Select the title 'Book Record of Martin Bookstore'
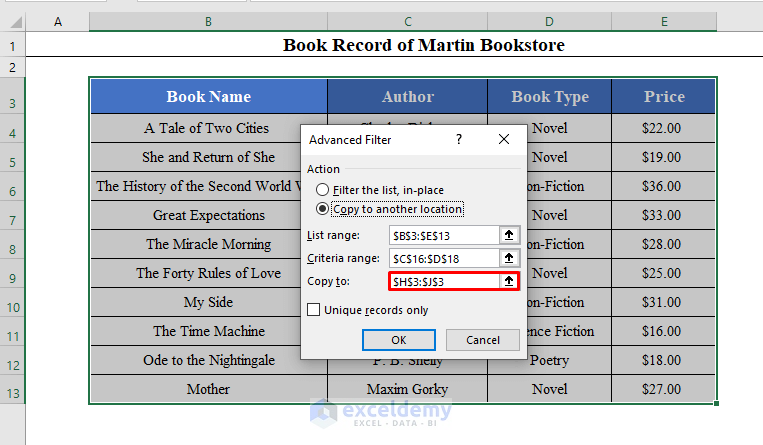Screen dimensions: 763x445 424,45
